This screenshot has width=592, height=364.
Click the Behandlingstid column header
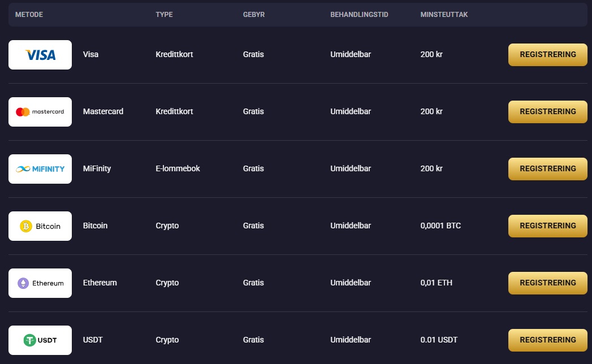[x=359, y=14]
